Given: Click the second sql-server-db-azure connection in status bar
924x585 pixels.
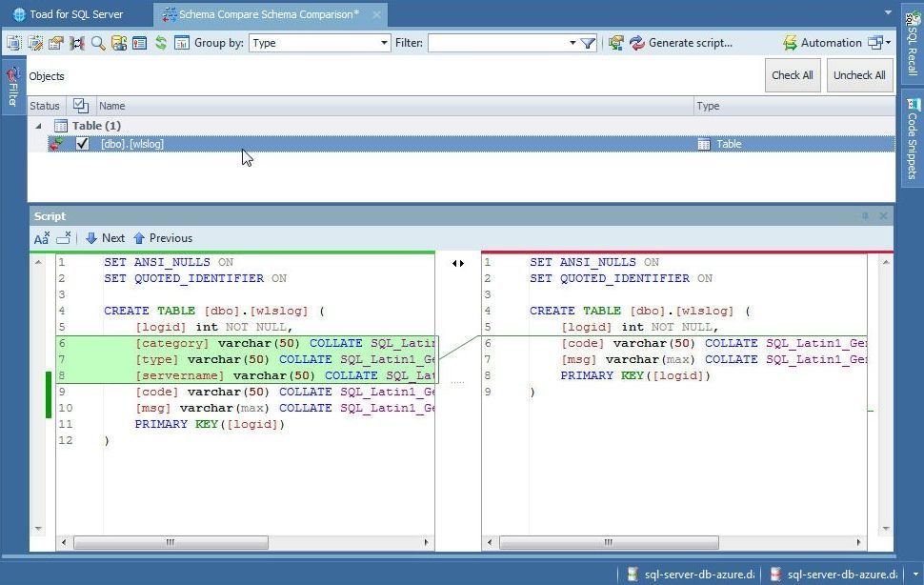Looking at the screenshot, I should coord(834,574).
